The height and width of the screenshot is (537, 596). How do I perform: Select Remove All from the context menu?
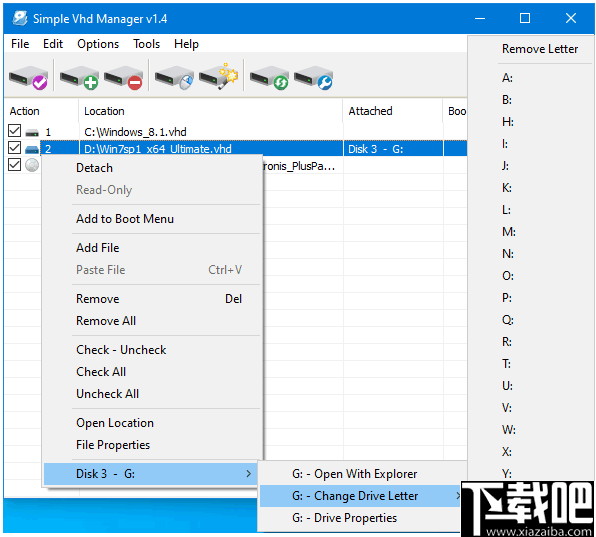(x=152, y=321)
